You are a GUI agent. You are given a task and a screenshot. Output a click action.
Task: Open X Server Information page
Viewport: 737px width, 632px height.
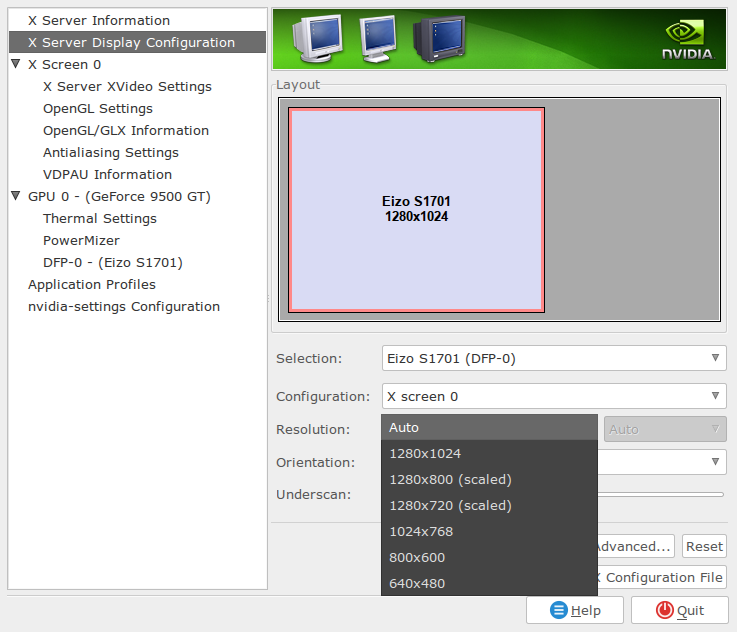[99, 20]
